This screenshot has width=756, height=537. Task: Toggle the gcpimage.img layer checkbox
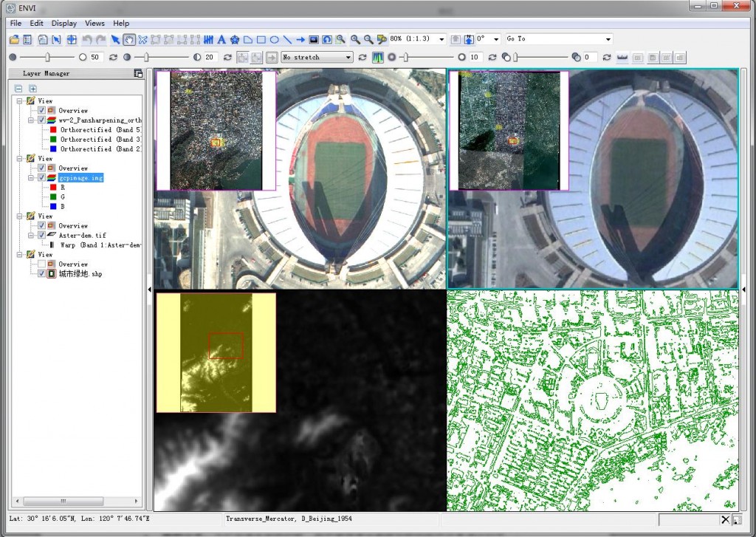[41, 178]
